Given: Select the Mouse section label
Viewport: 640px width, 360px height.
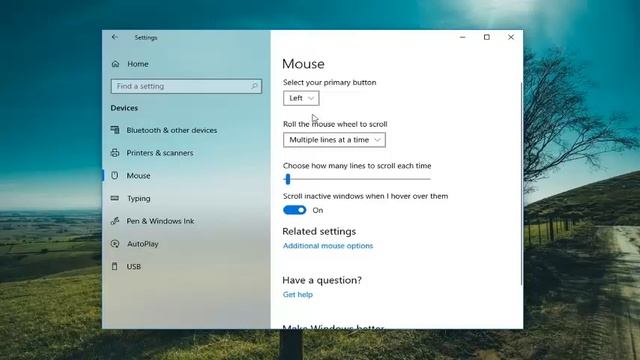Looking at the screenshot, I should [138, 176].
